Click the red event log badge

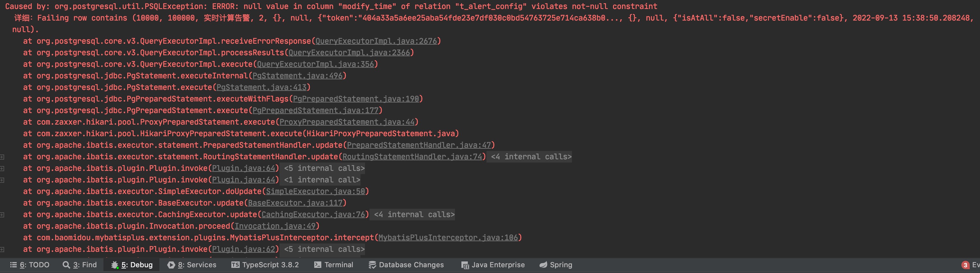coord(965,265)
